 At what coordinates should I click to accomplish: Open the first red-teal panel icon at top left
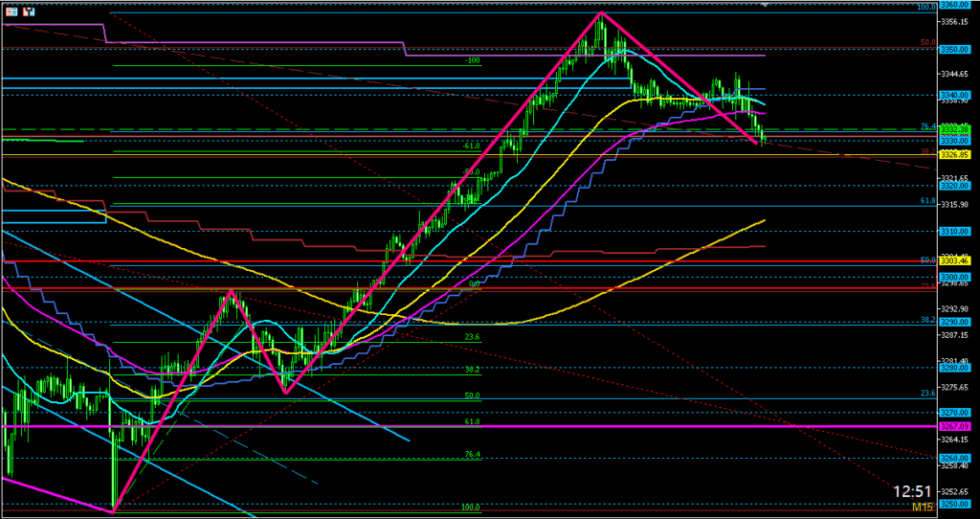tap(11, 11)
